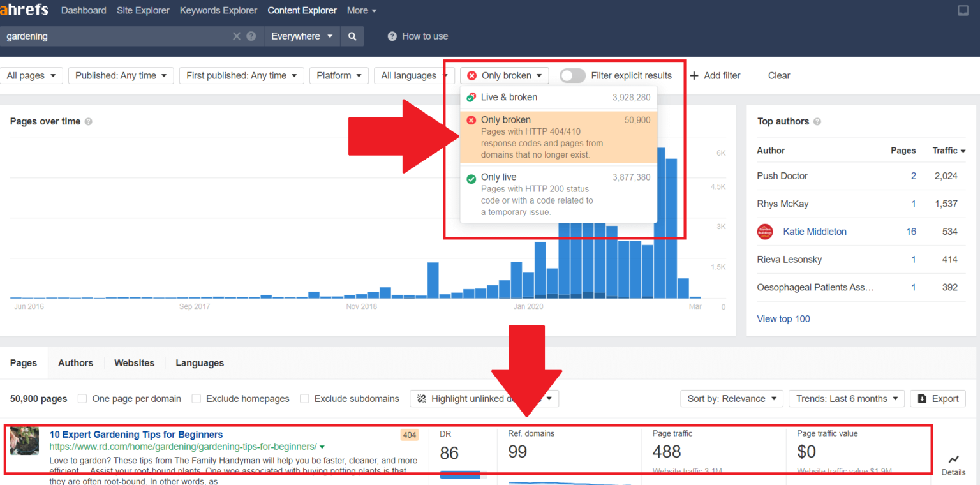Select Only live option
980x485 pixels.
[x=558, y=194]
